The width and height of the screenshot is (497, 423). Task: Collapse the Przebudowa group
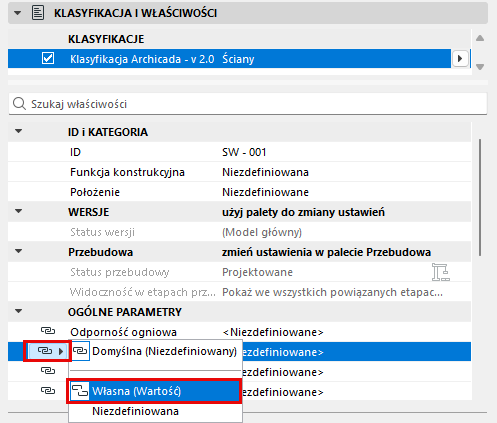pyautogui.click(x=19, y=251)
